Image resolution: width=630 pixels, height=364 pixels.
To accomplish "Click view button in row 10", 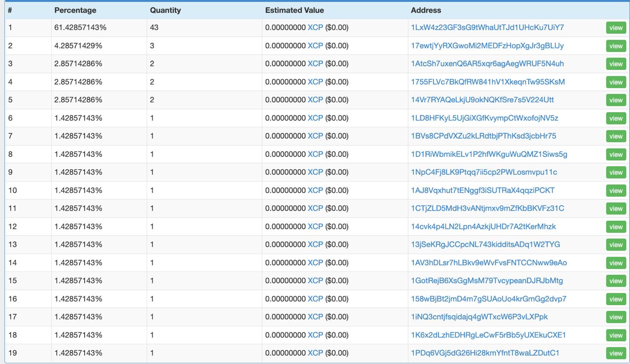I will [616, 190].
